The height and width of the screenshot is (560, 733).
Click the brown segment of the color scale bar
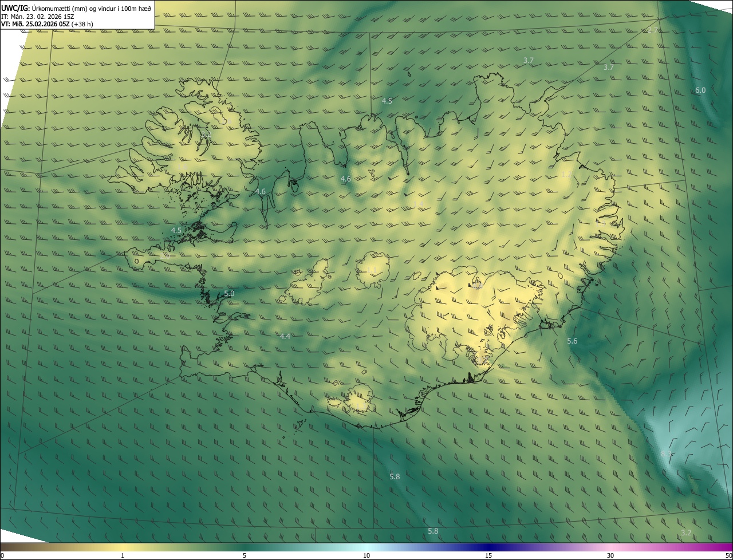[17, 547]
